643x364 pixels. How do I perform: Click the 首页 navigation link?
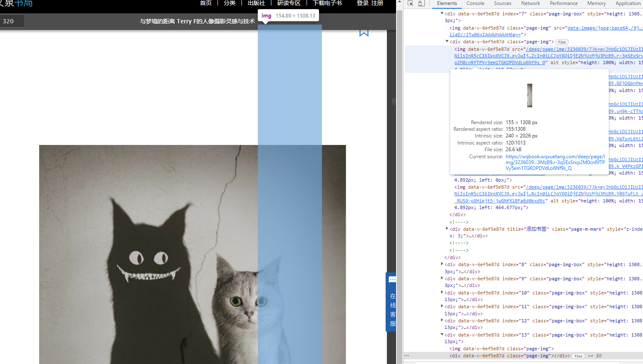click(206, 3)
